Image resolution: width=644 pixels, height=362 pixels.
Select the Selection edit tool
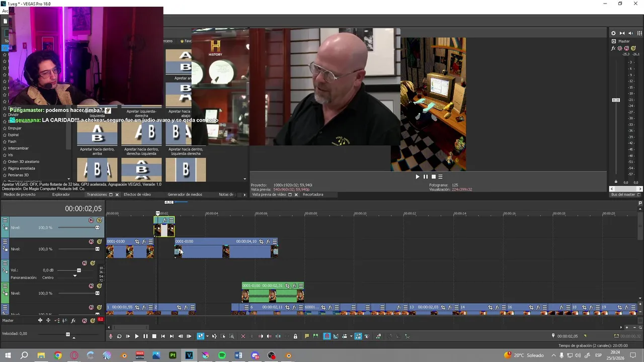(x=223, y=336)
